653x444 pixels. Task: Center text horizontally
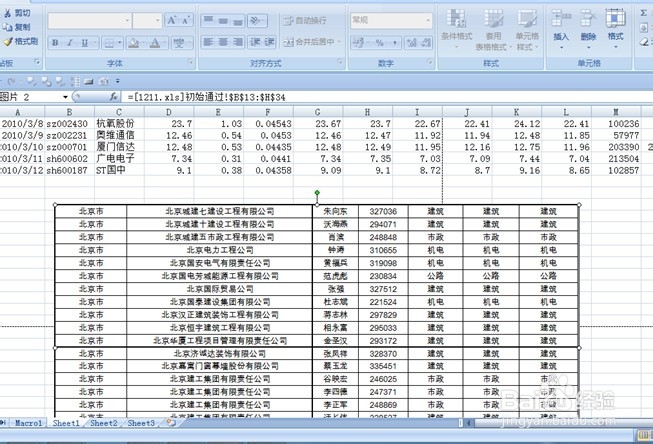pyautogui.click(x=223, y=42)
